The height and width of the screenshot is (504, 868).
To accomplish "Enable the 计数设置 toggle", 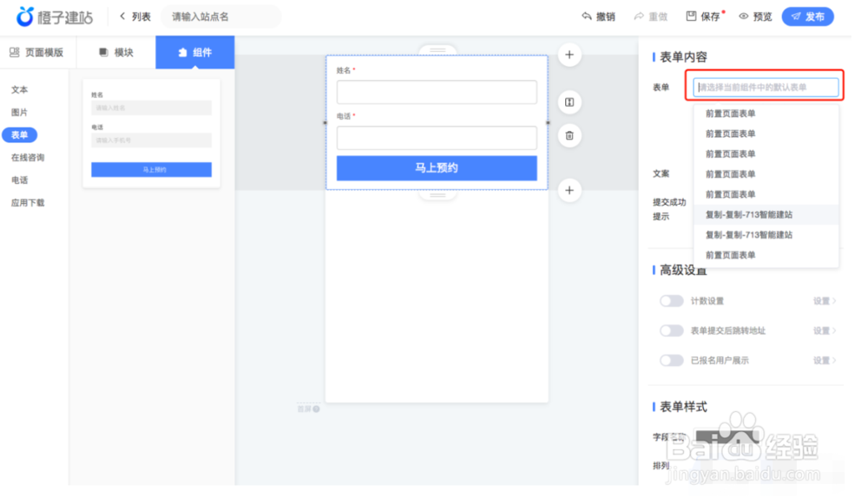I will (673, 301).
